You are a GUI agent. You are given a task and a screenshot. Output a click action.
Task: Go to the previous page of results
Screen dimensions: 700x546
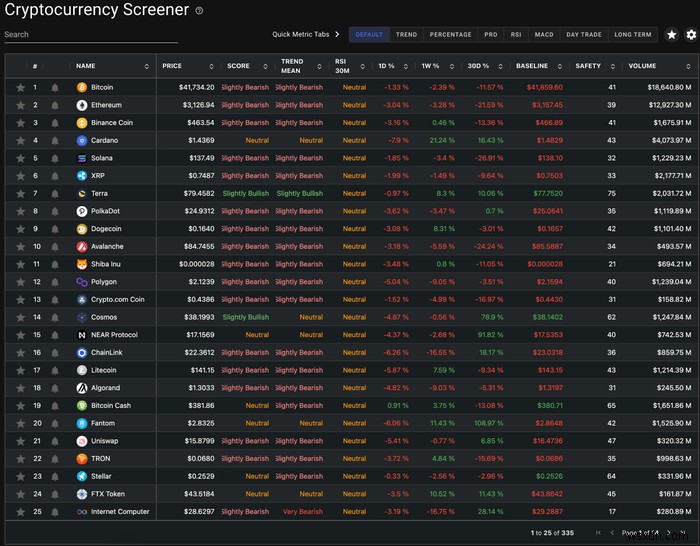click(x=612, y=533)
